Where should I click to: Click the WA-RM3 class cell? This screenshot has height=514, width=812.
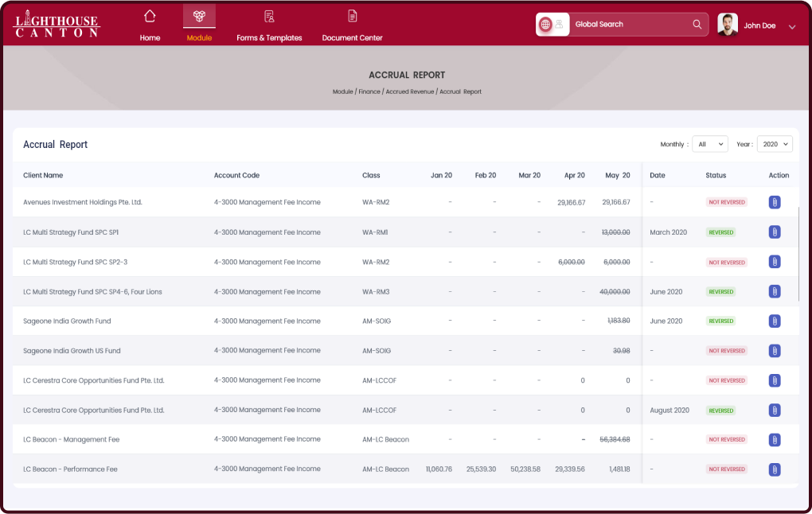376,292
